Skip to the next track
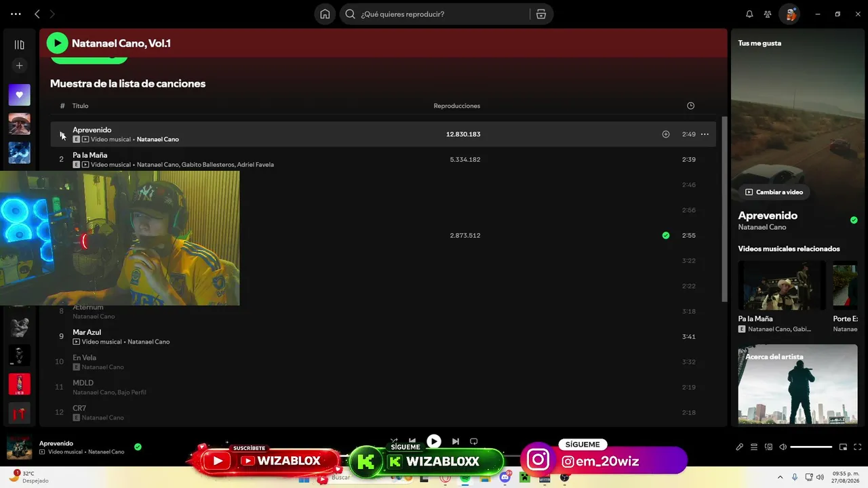This screenshot has width=868, height=488. pyautogui.click(x=456, y=441)
